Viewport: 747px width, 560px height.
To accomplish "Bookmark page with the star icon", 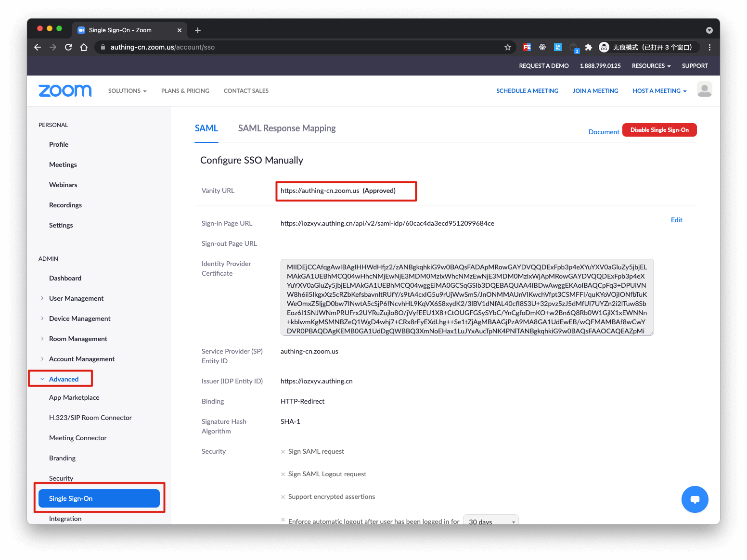I will click(507, 47).
